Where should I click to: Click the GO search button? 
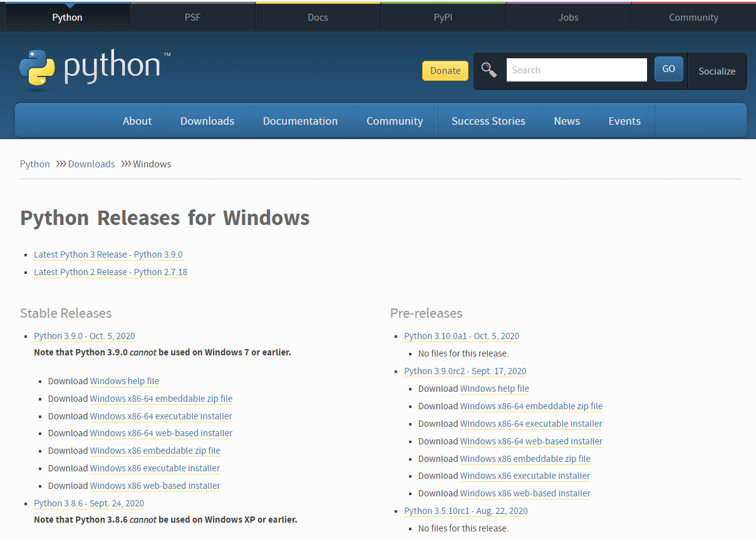click(x=669, y=70)
